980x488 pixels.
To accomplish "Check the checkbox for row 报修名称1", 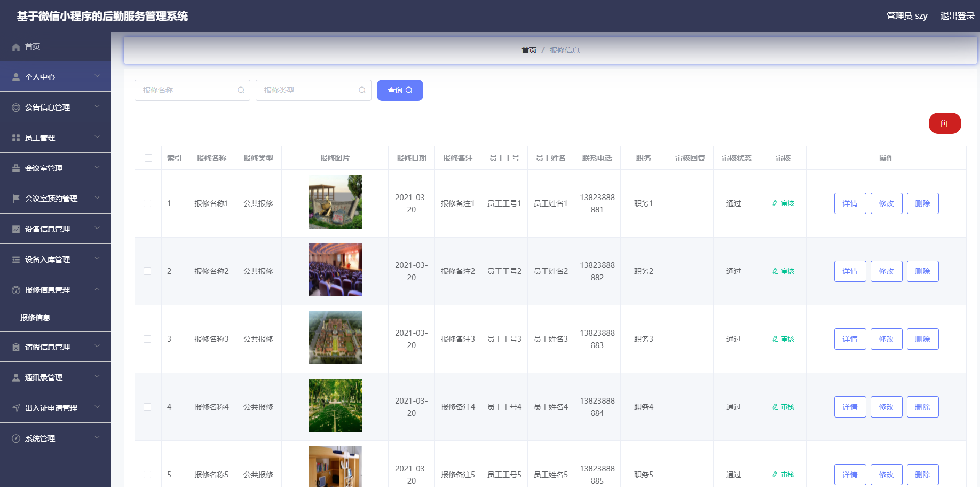I will tap(147, 203).
